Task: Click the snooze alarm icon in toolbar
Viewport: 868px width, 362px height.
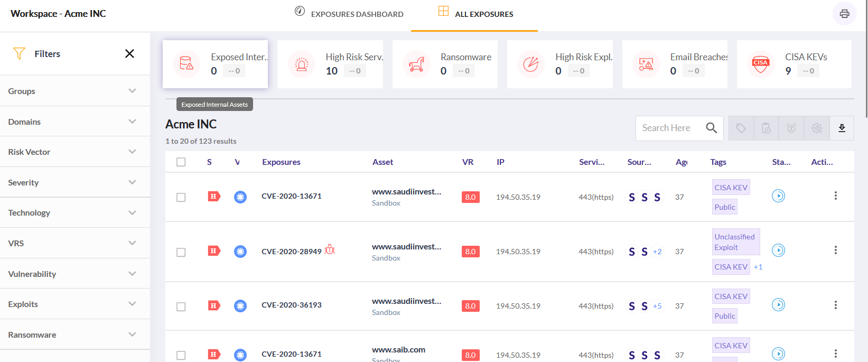Action: tap(791, 128)
